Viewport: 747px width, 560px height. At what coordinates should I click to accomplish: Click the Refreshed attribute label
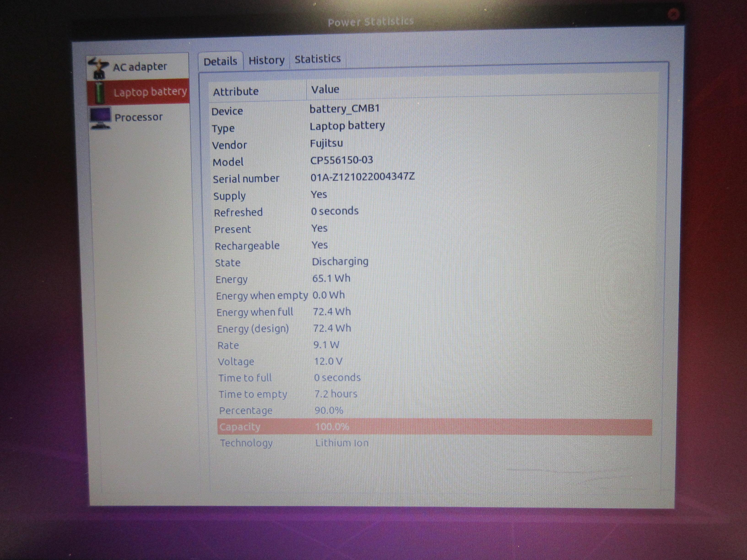pyautogui.click(x=238, y=213)
